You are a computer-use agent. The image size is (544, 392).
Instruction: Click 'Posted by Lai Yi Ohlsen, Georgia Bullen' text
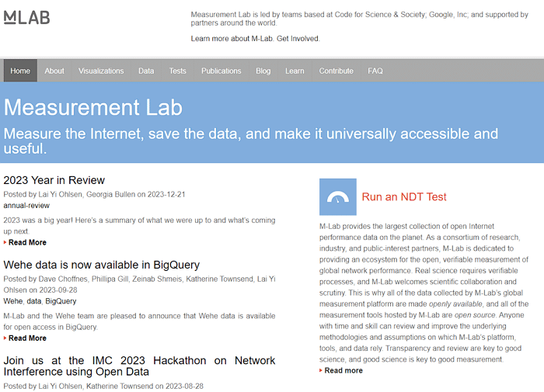[x=69, y=194]
